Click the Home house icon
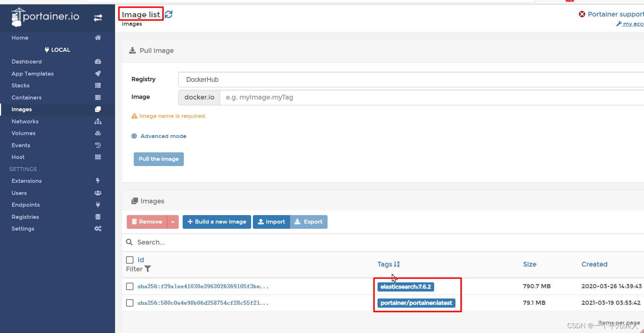 point(98,37)
